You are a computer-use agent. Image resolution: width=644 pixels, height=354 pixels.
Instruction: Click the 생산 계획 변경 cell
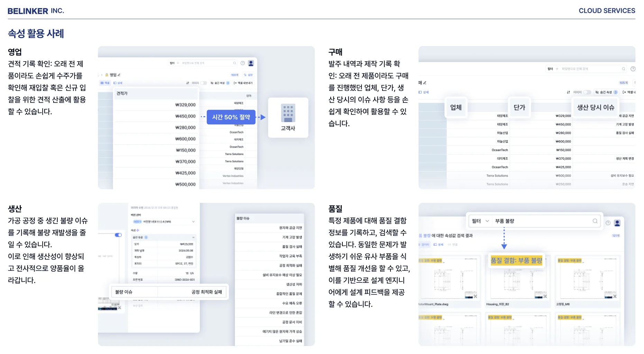(x=625, y=159)
